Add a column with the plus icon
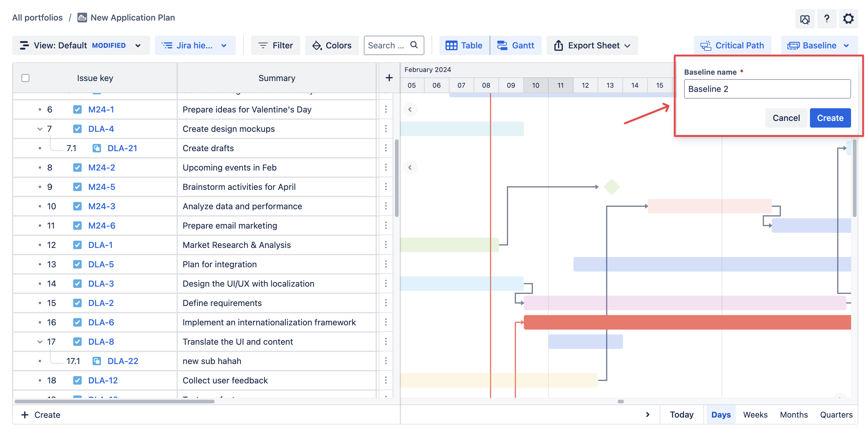Screen dimensions: 868x436 [389, 78]
